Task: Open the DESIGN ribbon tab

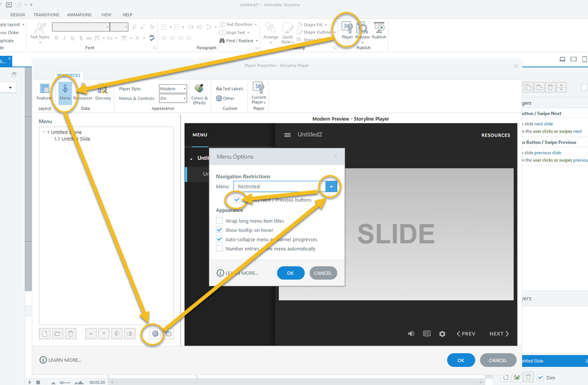Action: tap(18, 15)
